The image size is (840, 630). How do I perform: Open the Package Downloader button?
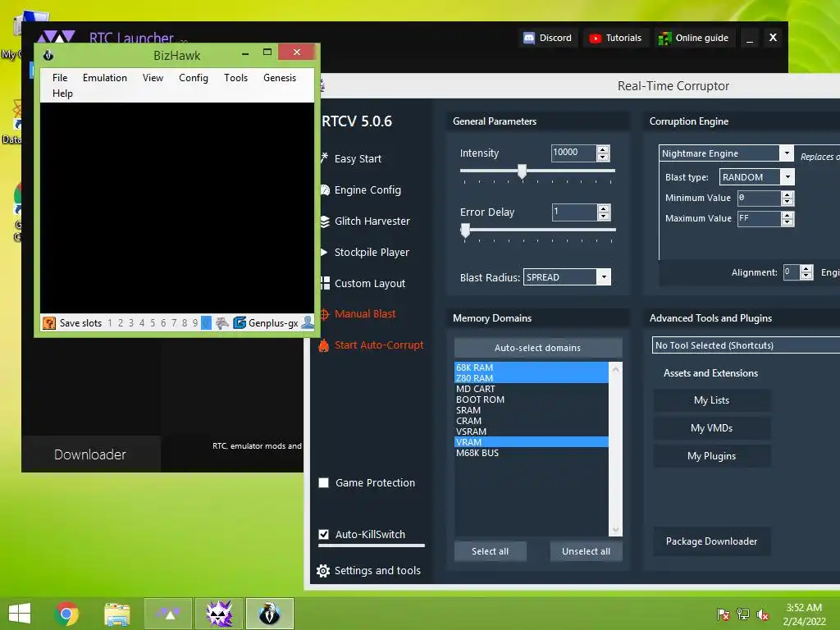click(711, 541)
